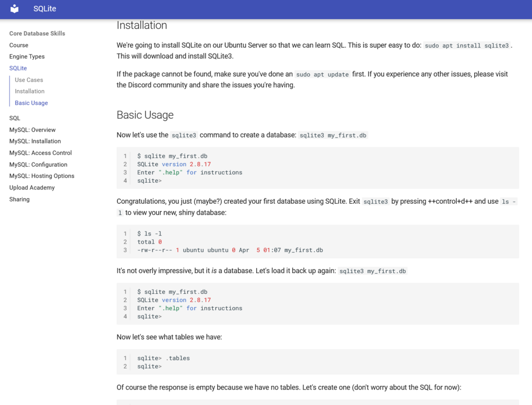Click the .tables code block
Viewport: 532px width, 405px height.
point(318,362)
